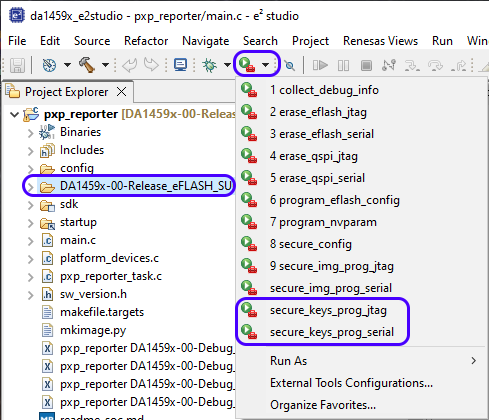Click the Step Over icon
489x420 pixels.
(x=435, y=65)
